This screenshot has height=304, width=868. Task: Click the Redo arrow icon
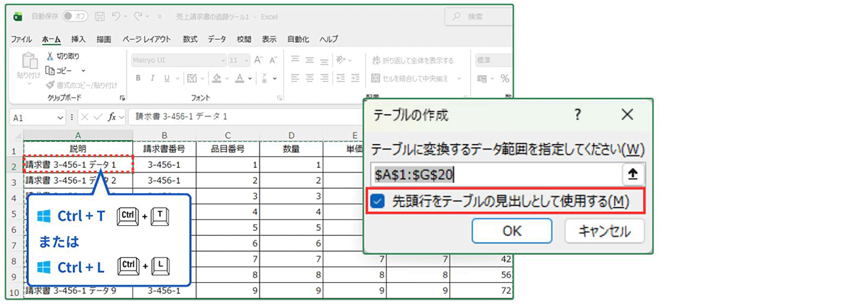click(139, 15)
